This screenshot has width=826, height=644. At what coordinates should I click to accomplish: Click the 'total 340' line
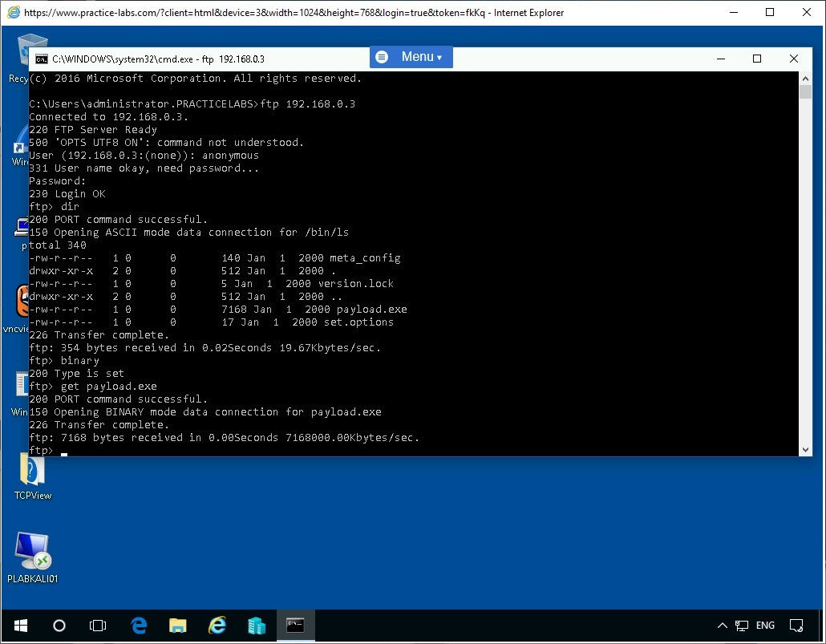[x=58, y=245]
